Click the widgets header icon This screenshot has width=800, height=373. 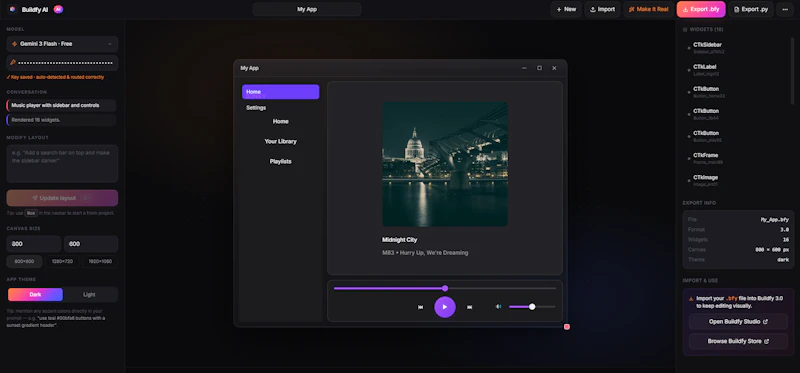click(x=685, y=30)
